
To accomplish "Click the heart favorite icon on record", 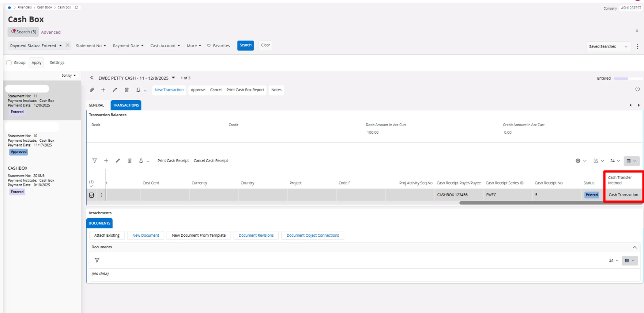I will (x=637, y=90).
